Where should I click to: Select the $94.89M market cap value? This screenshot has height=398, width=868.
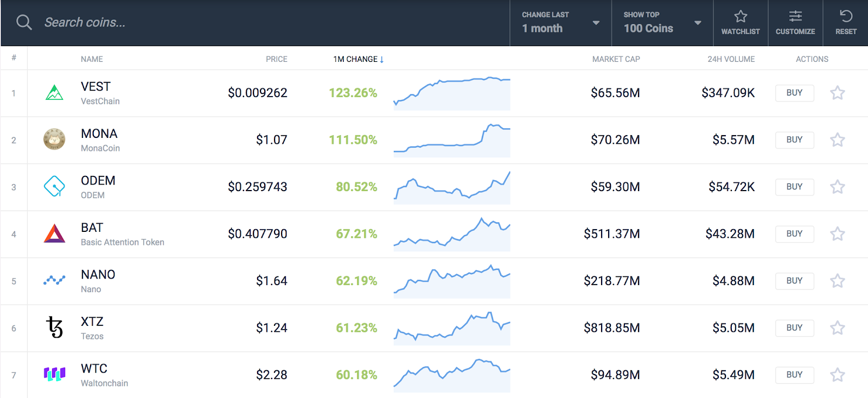[615, 375]
